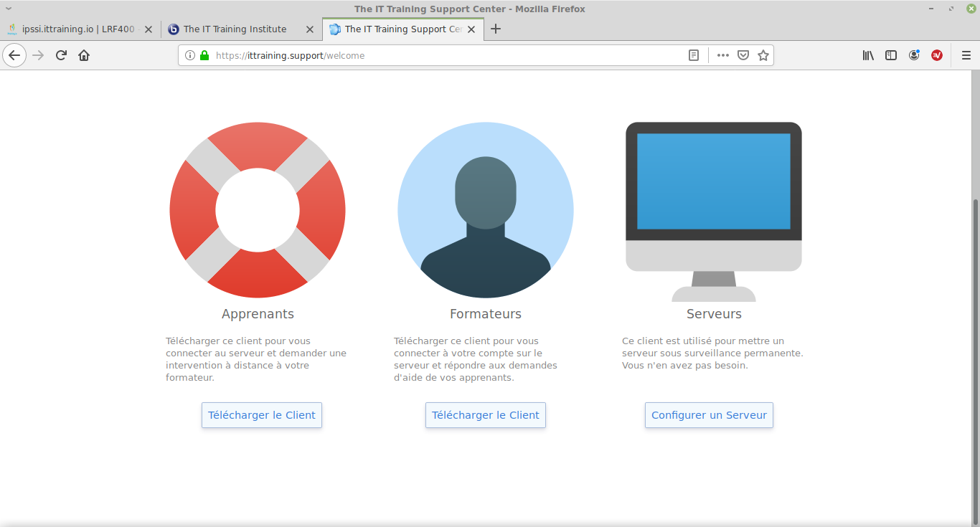Open the Firefox hamburger menu

pyautogui.click(x=966, y=55)
